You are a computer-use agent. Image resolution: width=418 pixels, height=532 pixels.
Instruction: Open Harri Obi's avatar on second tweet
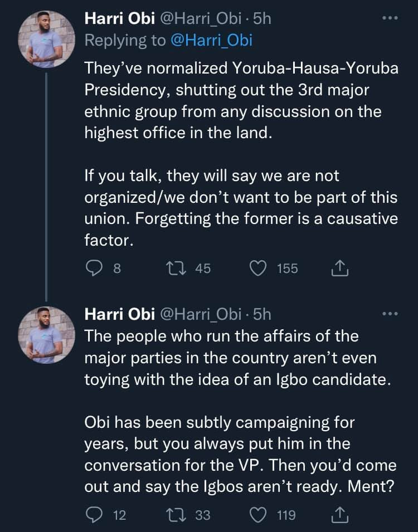coord(46,336)
